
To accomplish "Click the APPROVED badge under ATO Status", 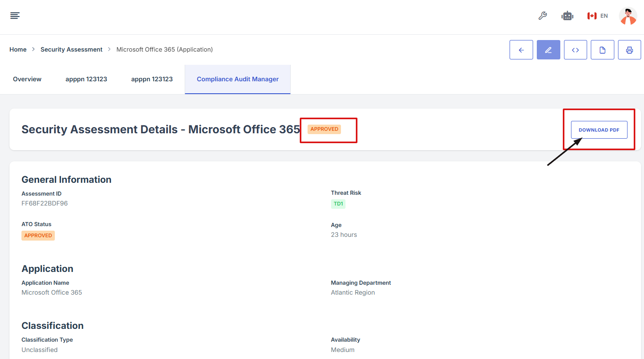I will click(x=38, y=236).
